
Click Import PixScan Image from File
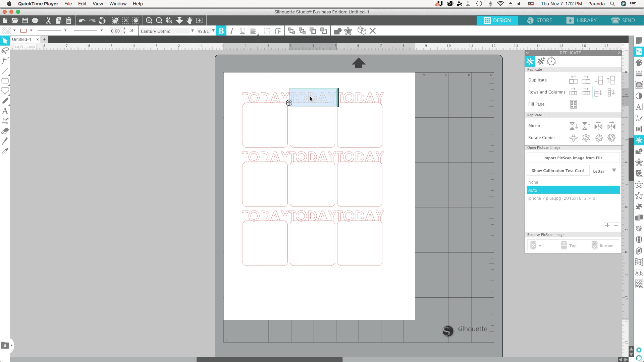coord(573,158)
